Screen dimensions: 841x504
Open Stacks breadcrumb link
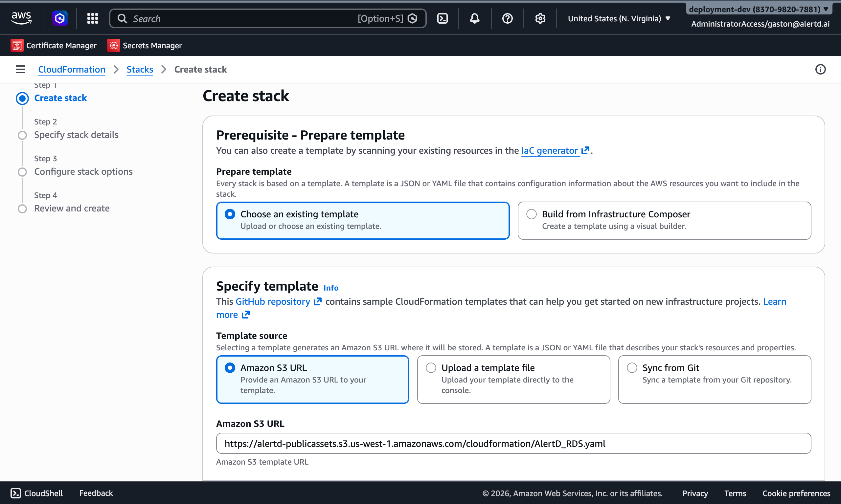tap(140, 69)
